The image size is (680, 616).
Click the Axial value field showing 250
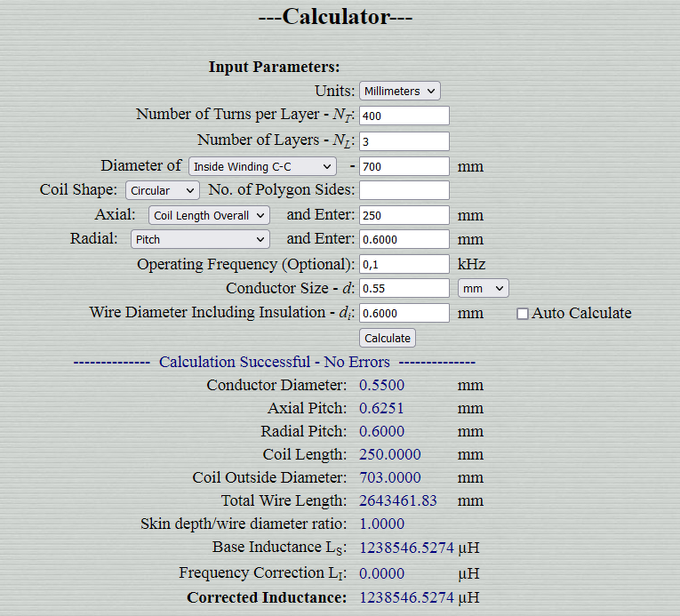click(404, 216)
